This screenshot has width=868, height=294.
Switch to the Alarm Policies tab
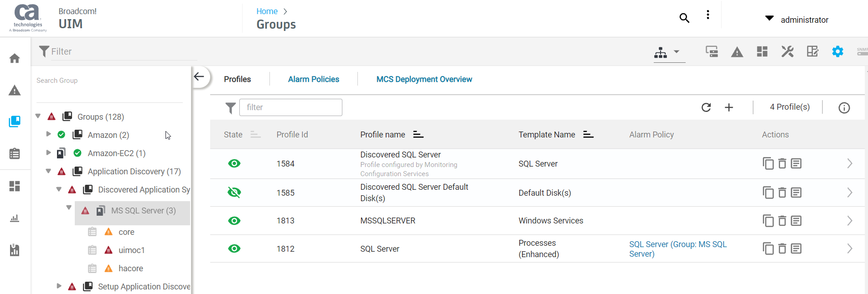click(x=313, y=79)
